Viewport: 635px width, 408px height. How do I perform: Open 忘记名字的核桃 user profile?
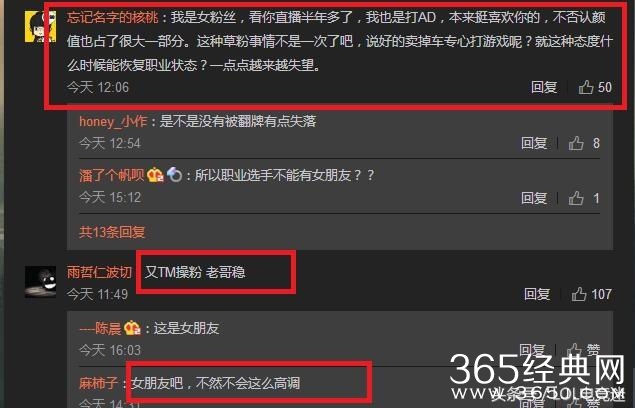pyautogui.click(x=112, y=17)
